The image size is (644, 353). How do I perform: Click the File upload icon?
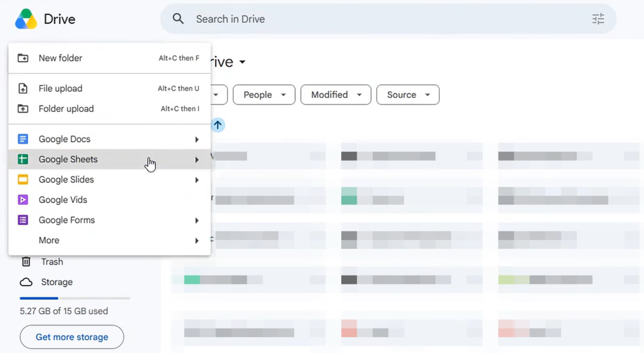click(23, 89)
